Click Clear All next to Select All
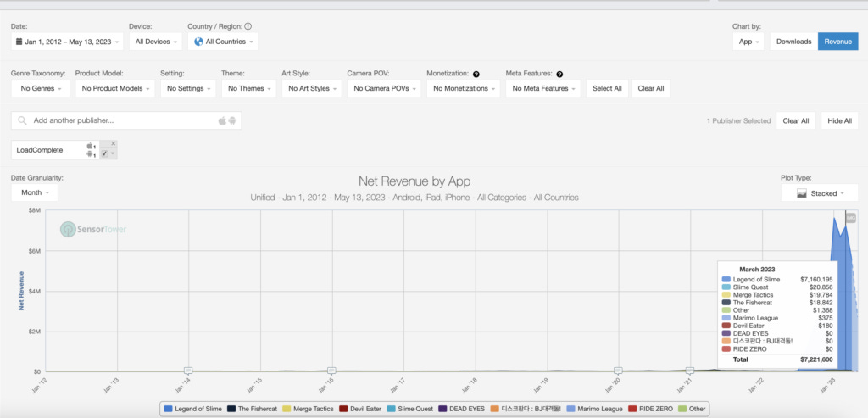 point(651,88)
